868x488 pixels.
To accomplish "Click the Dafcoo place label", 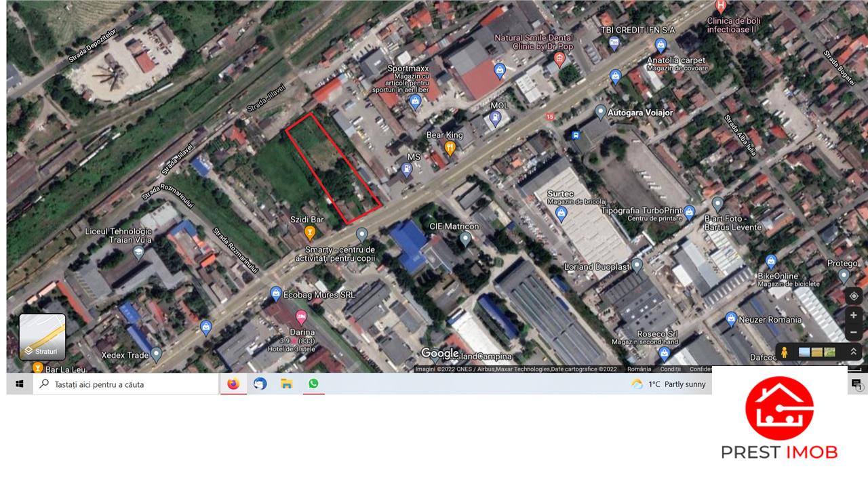I will tap(764, 357).
